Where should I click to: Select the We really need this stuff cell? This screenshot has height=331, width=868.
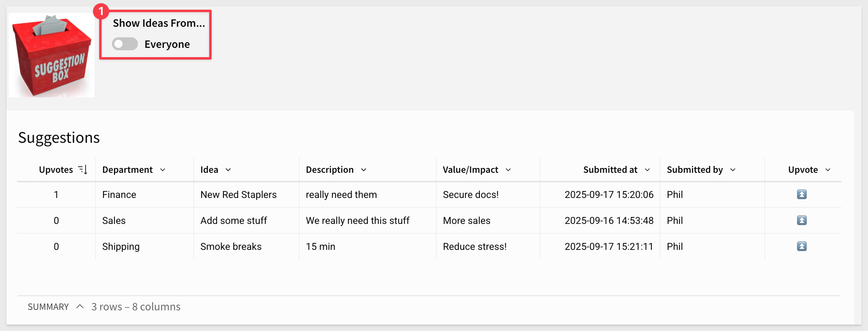click(x=357, y=221)
